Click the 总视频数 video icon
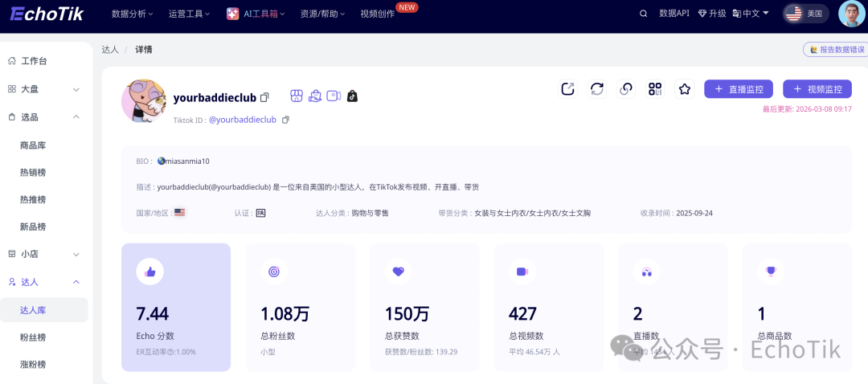This screenshot has width=868, height=384. [x=522, y=271]
